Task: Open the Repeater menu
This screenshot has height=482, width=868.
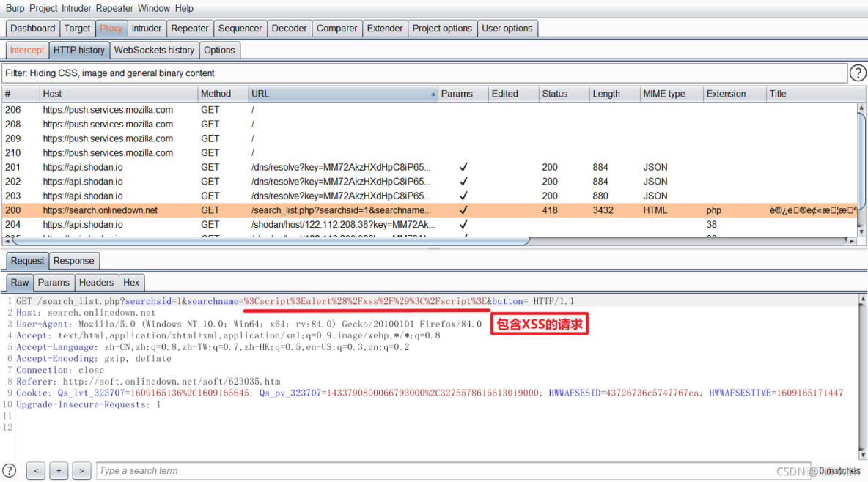Action: 114,8
